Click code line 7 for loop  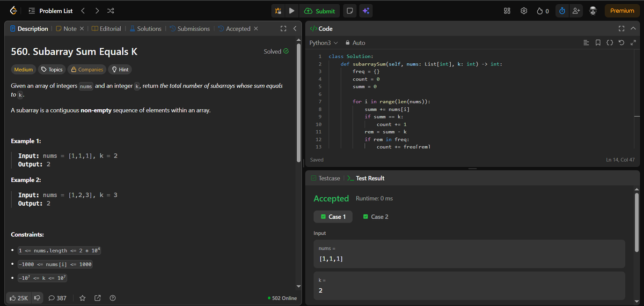[x=392, y=101]
